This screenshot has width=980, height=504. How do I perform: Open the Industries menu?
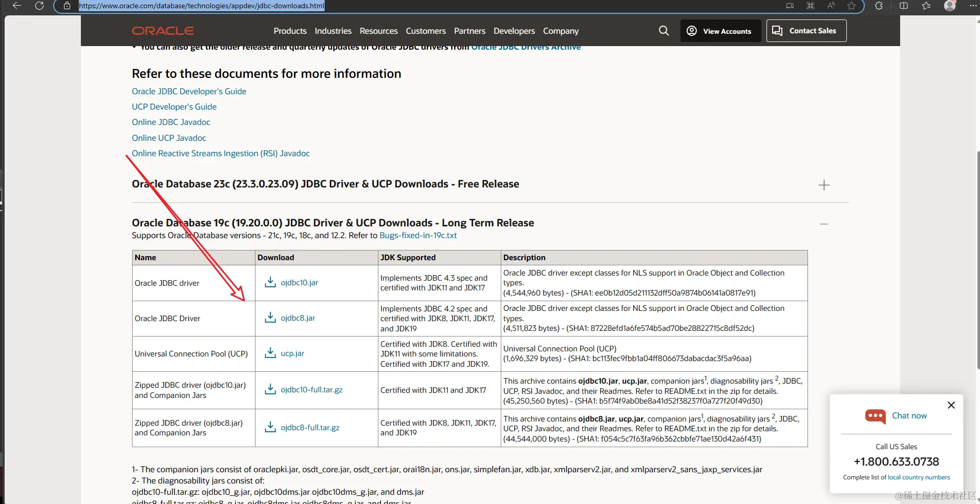333,31
